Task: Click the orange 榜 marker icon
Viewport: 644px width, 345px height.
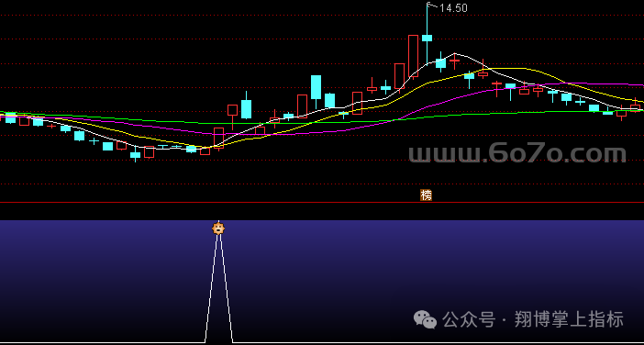Action: click(426, 195)
